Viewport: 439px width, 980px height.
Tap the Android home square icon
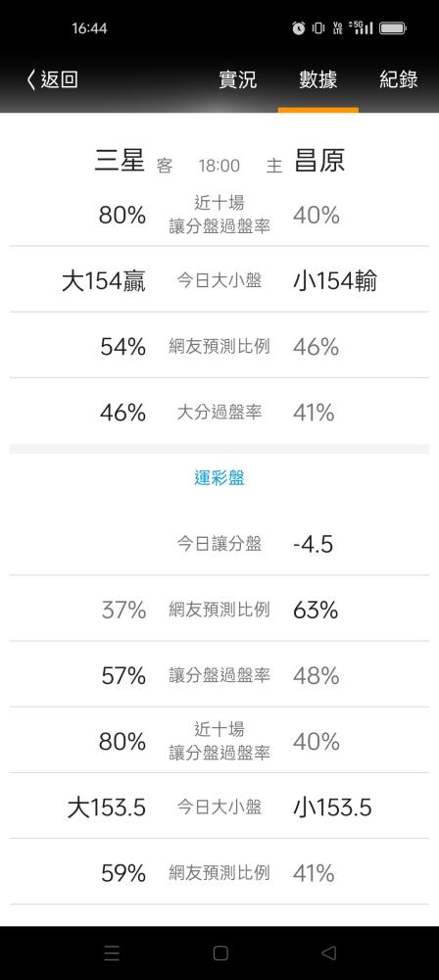pyautogui.click(x=220, y=953)
